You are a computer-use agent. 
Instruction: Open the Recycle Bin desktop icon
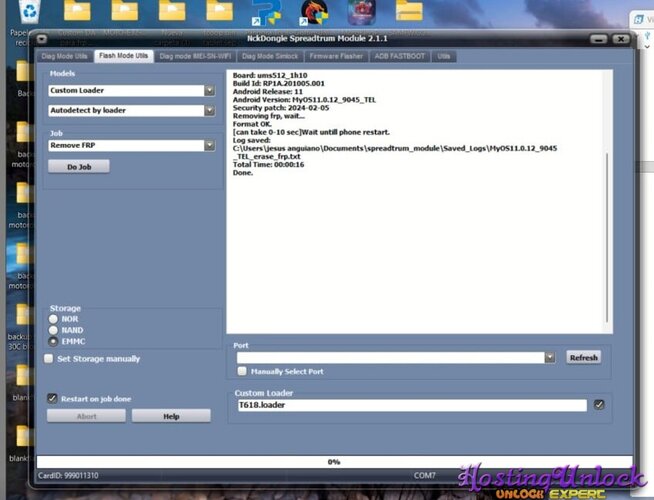pyautogui.click(x=30, y=11)
